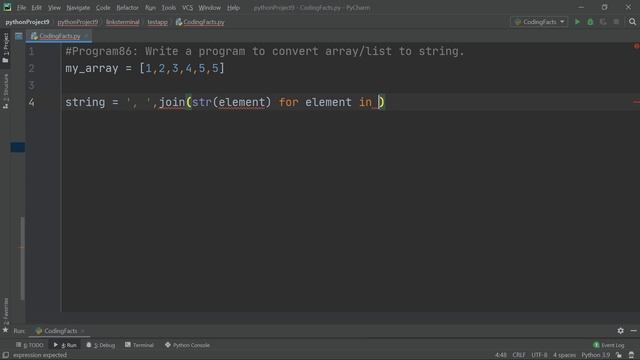
Task: Toggle tool window bars with the status bar corner icon
Action: pyautogui.click(x=6, y=355)
